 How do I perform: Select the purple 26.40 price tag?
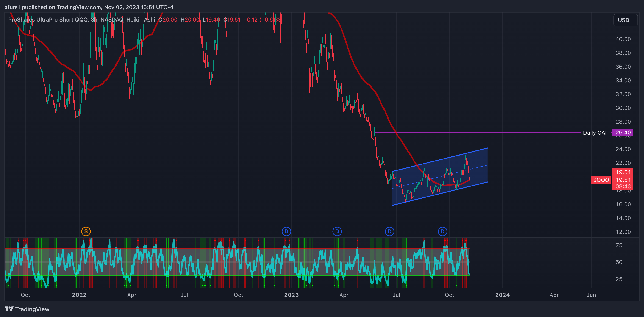tap(623, 133)
